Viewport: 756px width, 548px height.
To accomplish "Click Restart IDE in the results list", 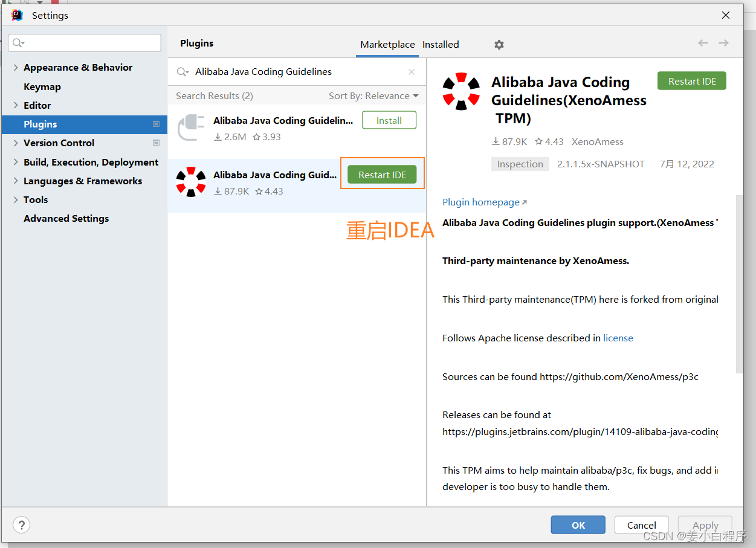I will click(x=382, y=175).
